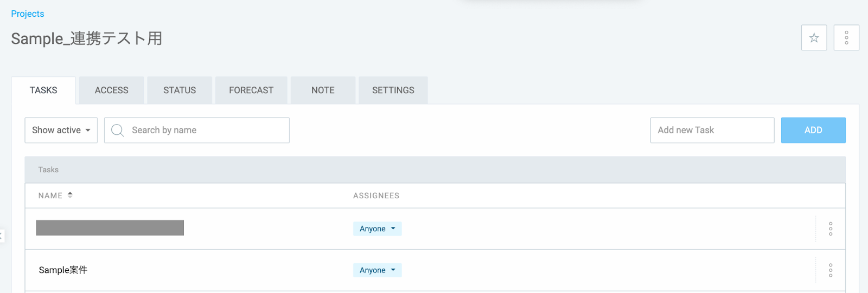Image resolution: width=868 pixels, height=293 pixels.
Task: Open three-dot menu for Sample案件 task
Action: [831, 270]
